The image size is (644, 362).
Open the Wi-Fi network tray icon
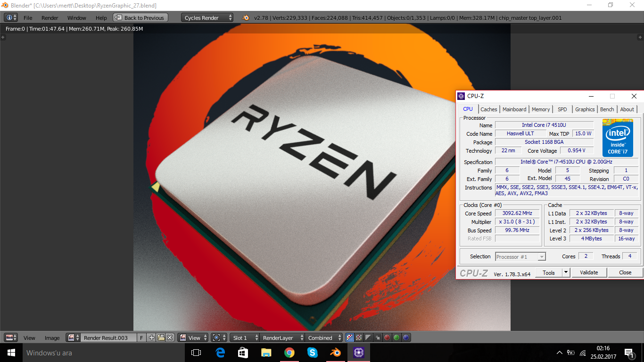583,353
